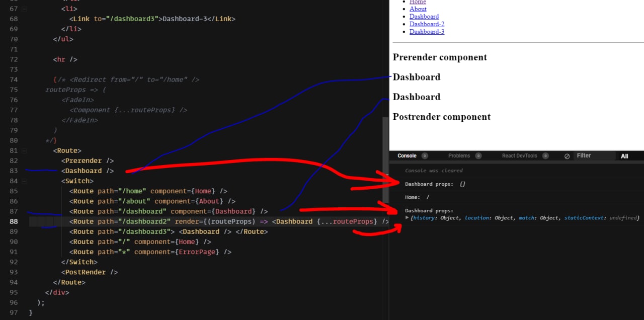This screenshot has height=320, width=644.
Task: Place cursor on the /dashboard3 Route line
Action: point(169,231)
